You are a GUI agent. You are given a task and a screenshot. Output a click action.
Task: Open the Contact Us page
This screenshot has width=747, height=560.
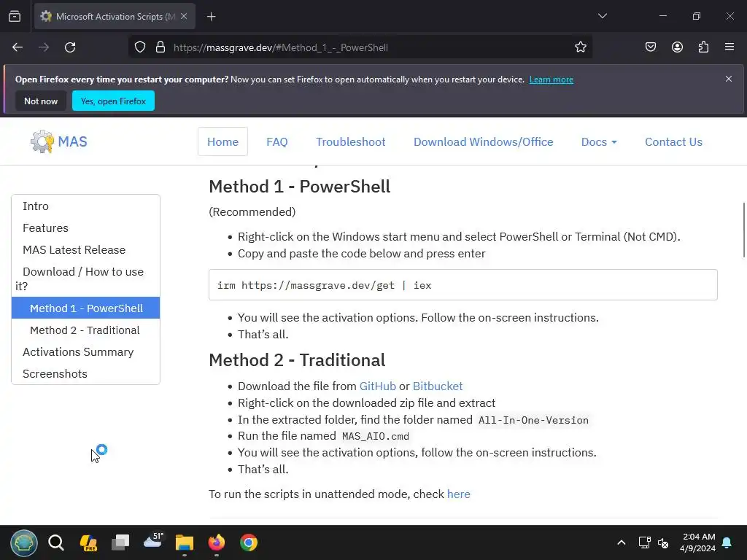[673, 142]
